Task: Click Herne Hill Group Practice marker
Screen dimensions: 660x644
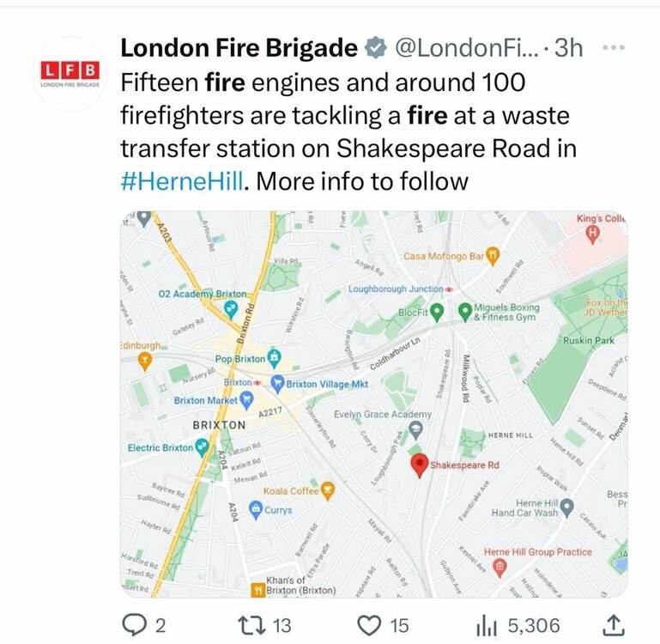Action: pyautogui.click(x=499, y=566)
